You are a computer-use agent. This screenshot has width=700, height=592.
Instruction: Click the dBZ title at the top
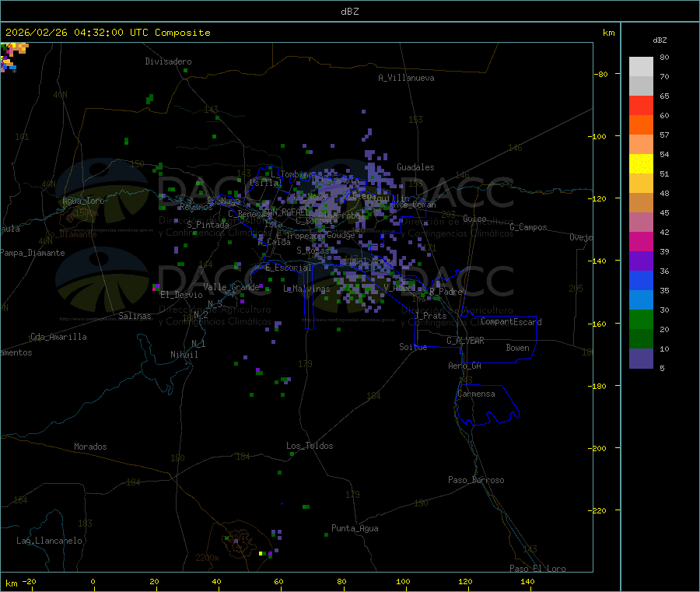[349, 12]
